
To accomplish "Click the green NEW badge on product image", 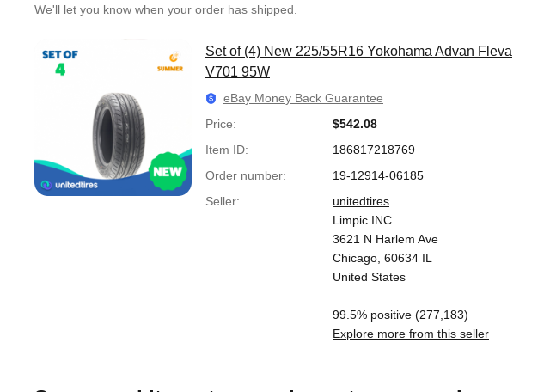I will click(x=168, y=171).
